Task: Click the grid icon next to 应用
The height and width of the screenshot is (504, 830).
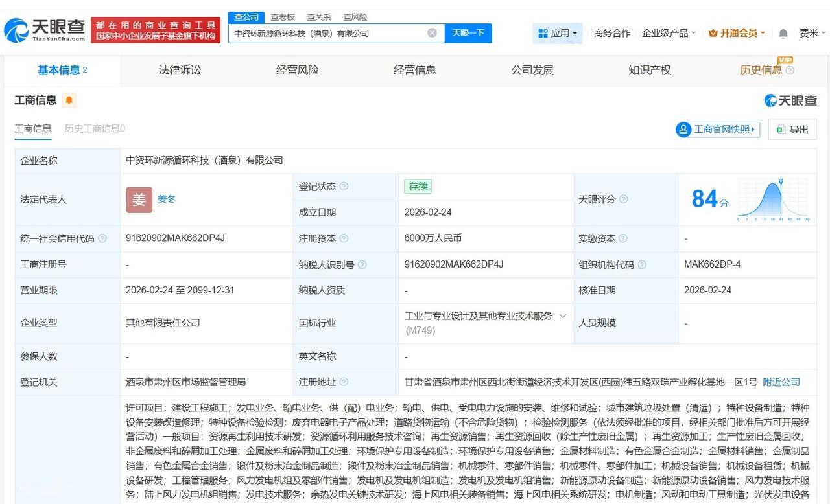Action: click(x=543, y=32)
